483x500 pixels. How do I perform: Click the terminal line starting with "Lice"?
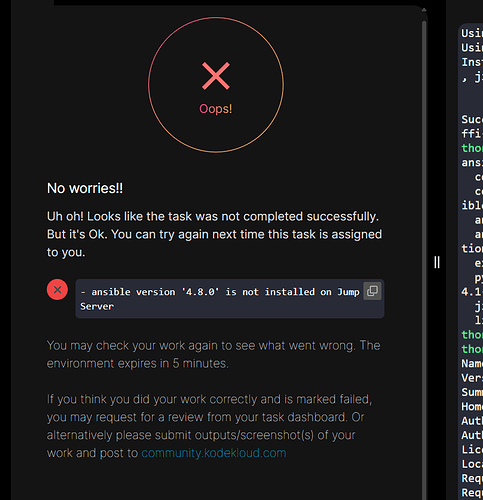pos(472,449)
